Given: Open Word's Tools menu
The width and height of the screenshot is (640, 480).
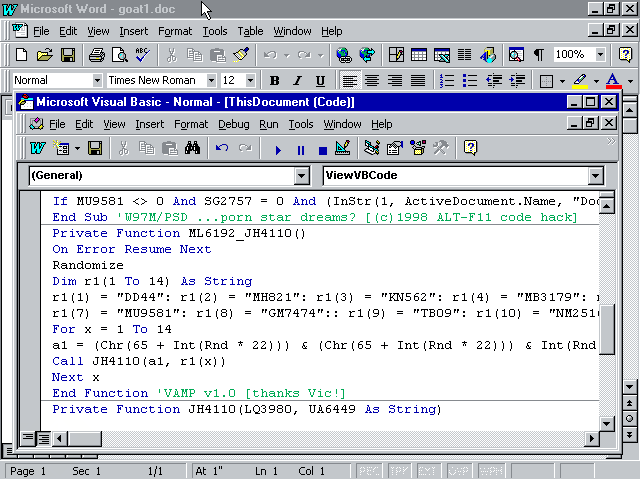Looking at the screenshot, I should (x=215, y=31).
